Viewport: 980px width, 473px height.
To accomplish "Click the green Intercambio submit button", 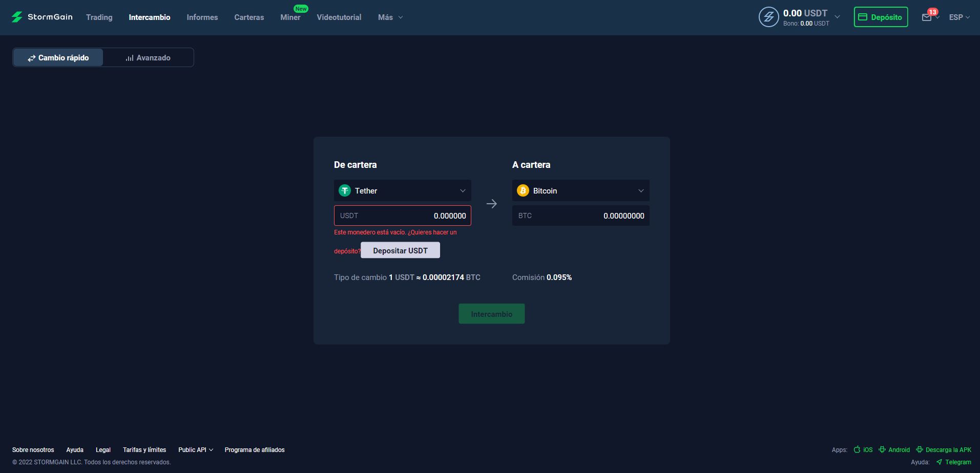I will [x=492, y=314].
